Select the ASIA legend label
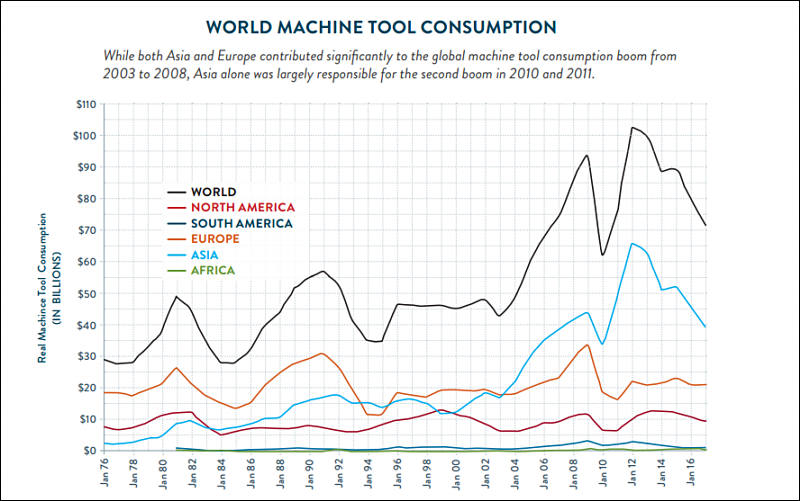 (x=205, y=255)
